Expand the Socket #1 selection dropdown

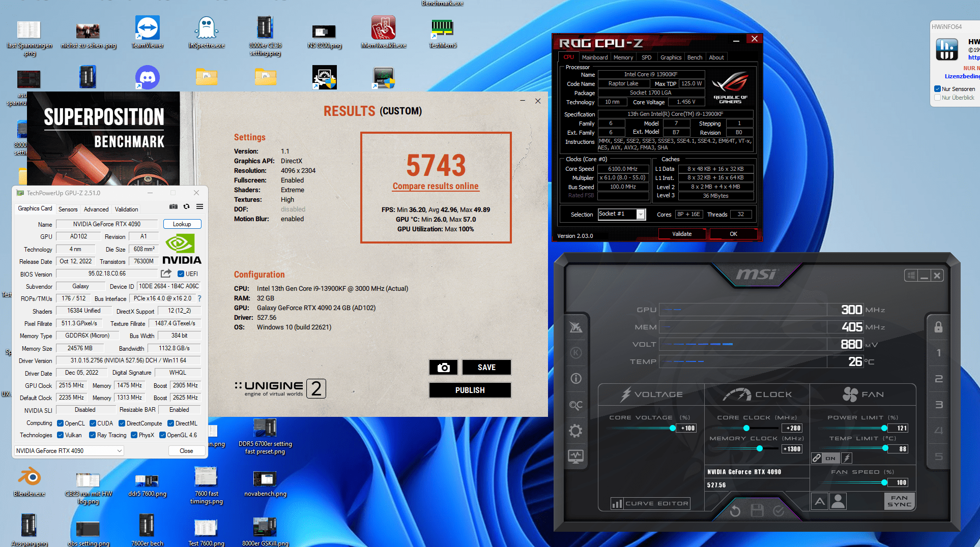pos(641,215)
